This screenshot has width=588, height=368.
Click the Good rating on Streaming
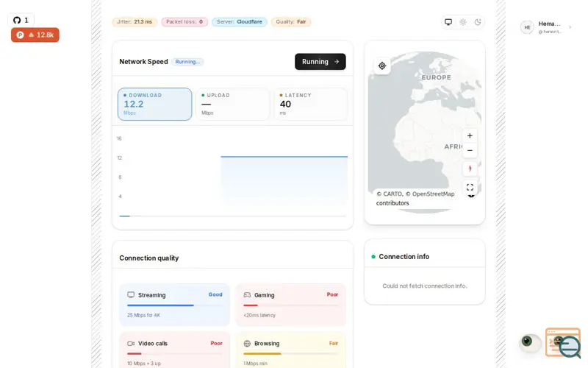[215, 294]
